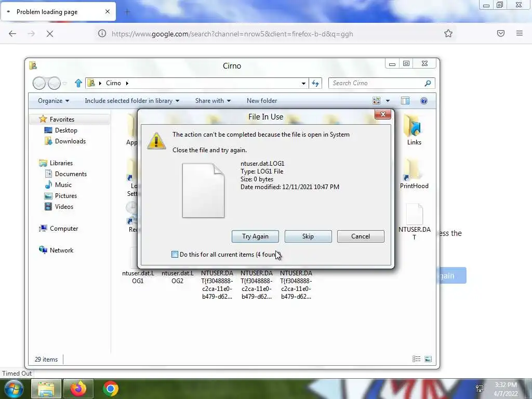Screen dimensions: 532x399
Task: Open Windows Start menu
Action: (14, 389)
